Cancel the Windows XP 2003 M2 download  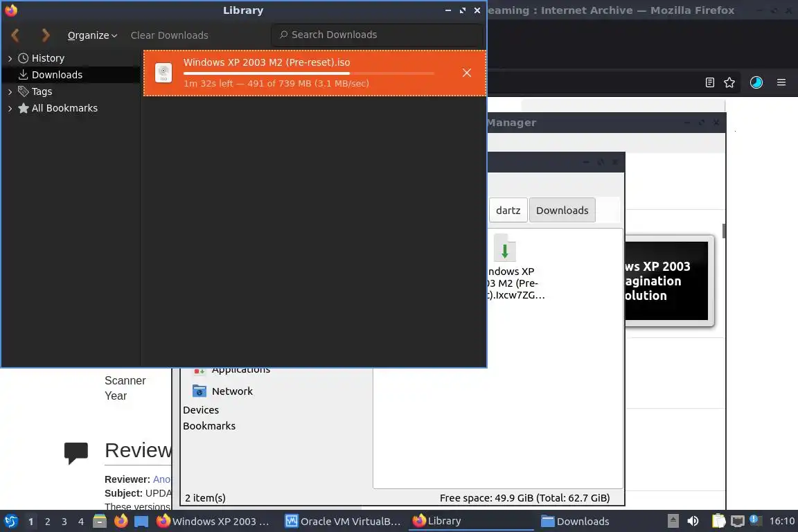click(x=467, y=73)
